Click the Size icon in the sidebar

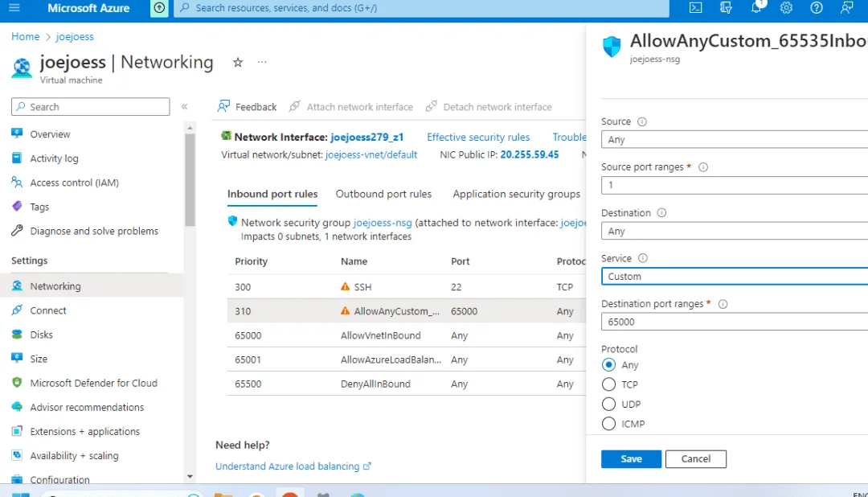(17, 359)
